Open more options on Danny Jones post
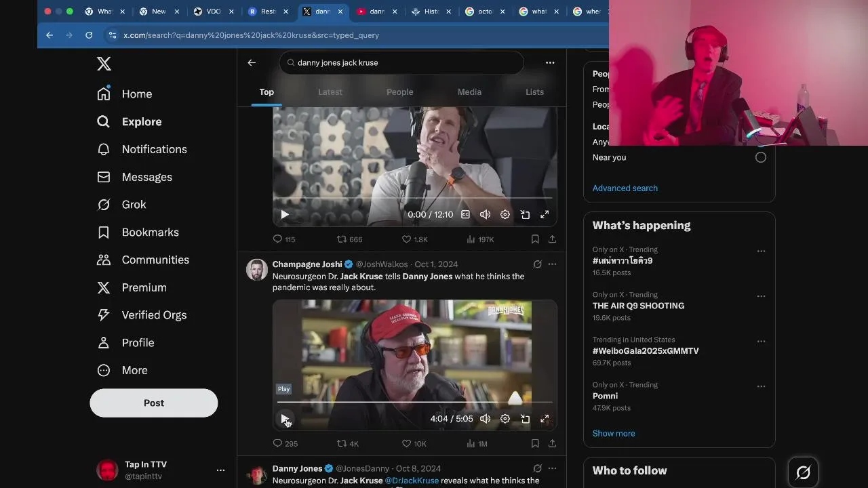The image size is (868, 488). tap(552, 468)
